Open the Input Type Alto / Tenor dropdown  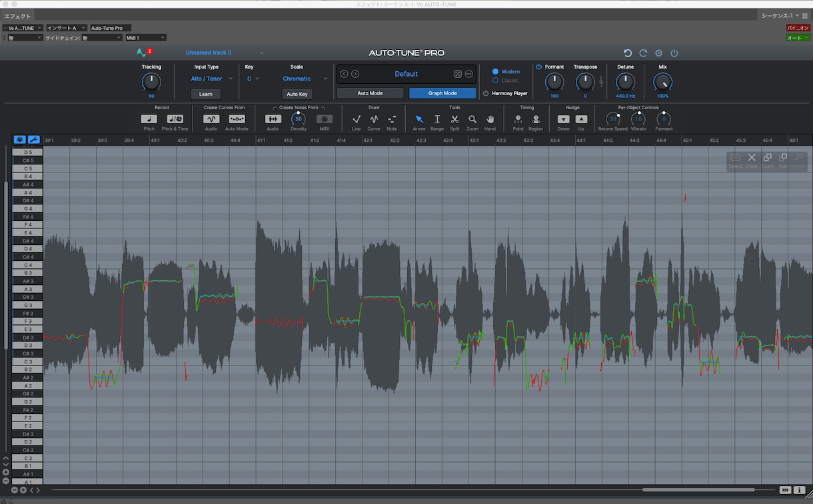pos(211,79)
